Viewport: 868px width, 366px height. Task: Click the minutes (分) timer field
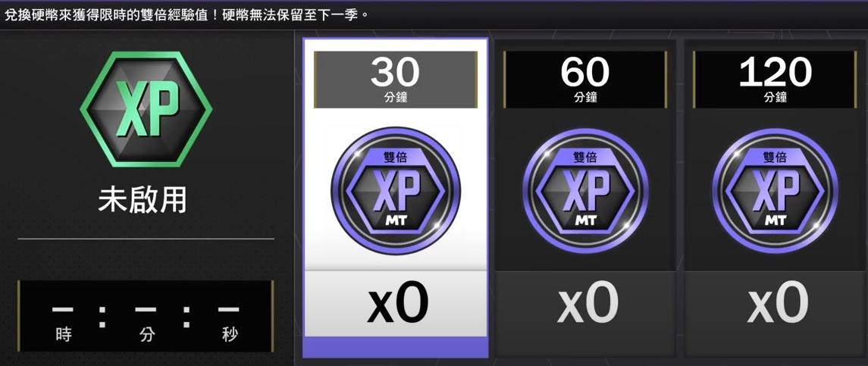click(146, 322)
